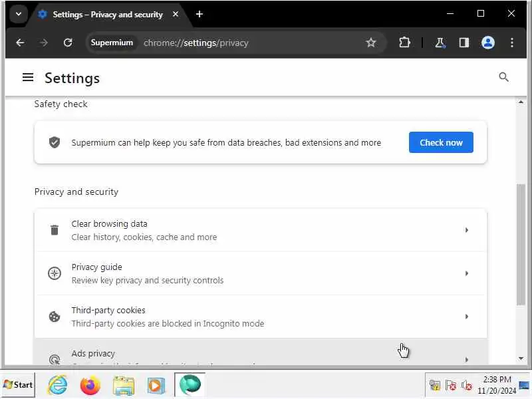Image resolution: width=532 pixels, height=399 pixels.
Task: Launch Internet Explorer from the taskbar
Action: tap(58, 385)
